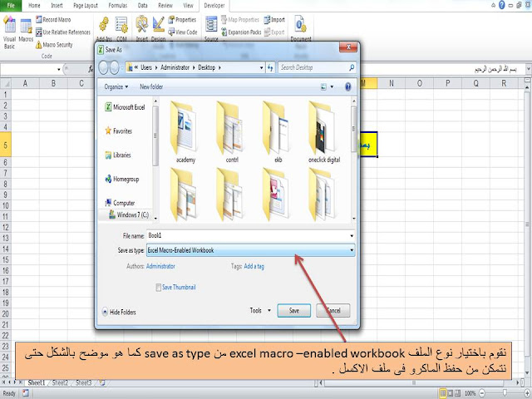The height and width of the screenshot is (399, 532).
Task: Click the Save As dialog help icon
Action: click(x=347, y=86)
